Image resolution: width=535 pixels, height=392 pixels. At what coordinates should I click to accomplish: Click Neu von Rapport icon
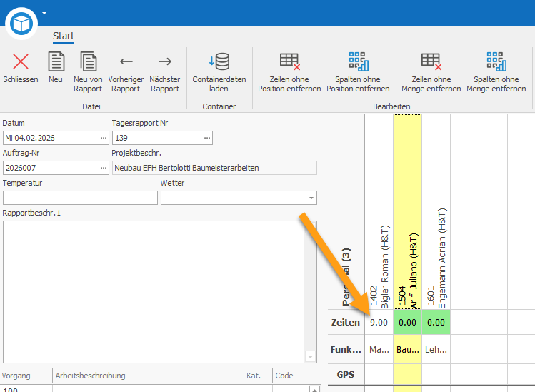(x=88, y=61)
